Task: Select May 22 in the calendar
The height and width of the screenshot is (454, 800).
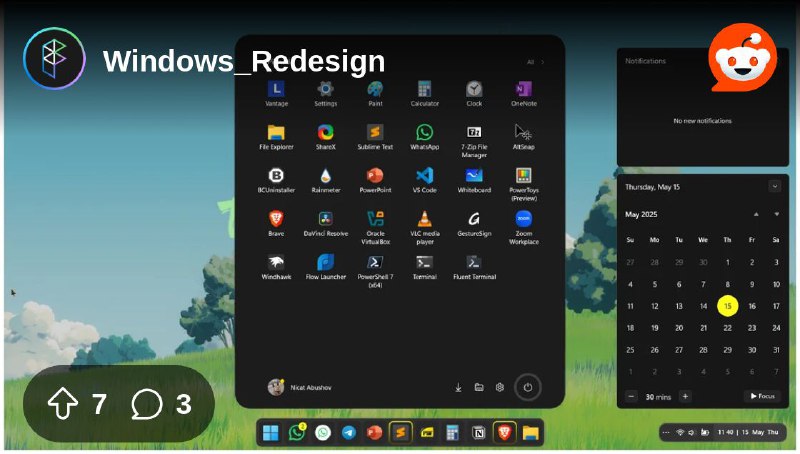Action: pyautogui.click(x=728, y=328)
